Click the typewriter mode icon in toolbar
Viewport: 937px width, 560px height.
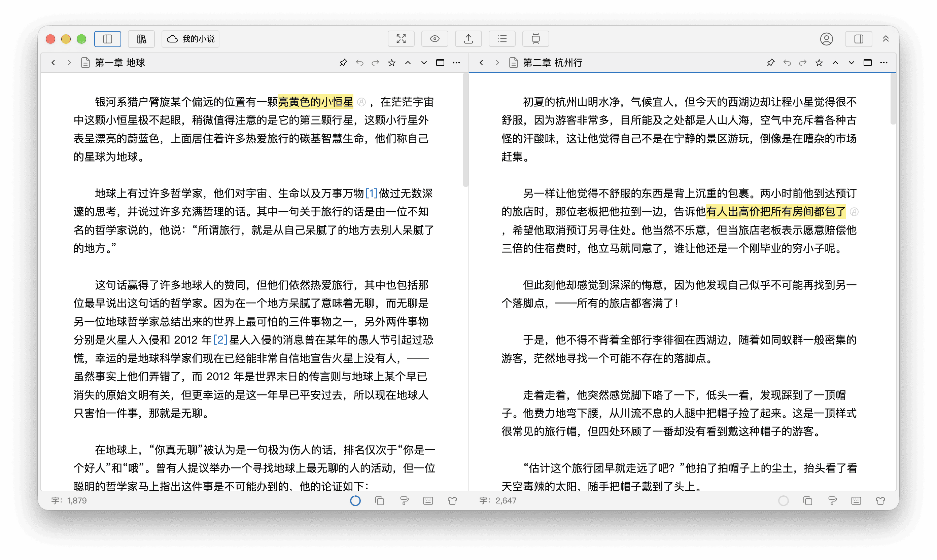535,39
